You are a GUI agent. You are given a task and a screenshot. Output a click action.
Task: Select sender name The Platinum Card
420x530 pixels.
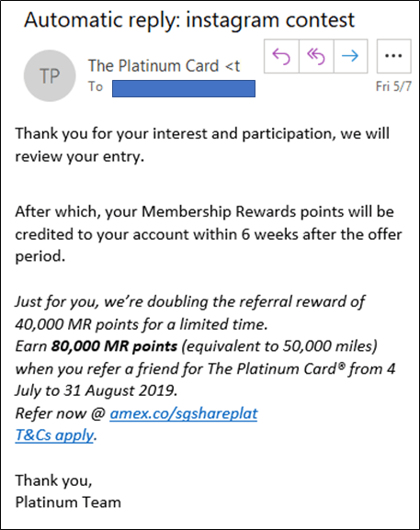(x=153, y=66)
